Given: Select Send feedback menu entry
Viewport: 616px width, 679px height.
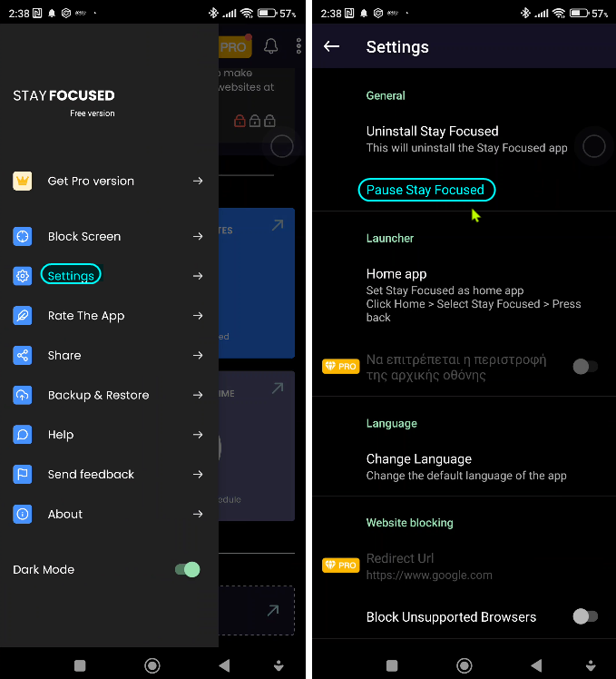Looking at the screenshot, I should (x=109, y=474).
